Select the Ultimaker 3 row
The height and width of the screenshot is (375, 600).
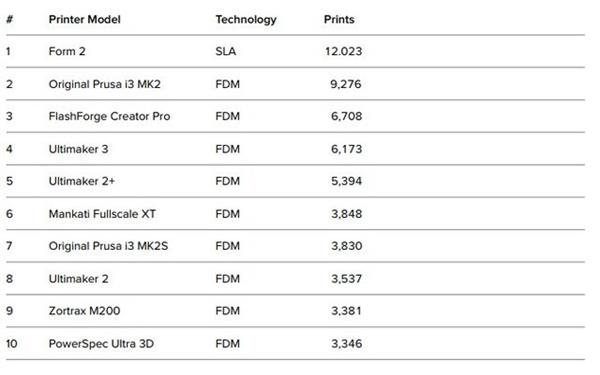(295, 149)
